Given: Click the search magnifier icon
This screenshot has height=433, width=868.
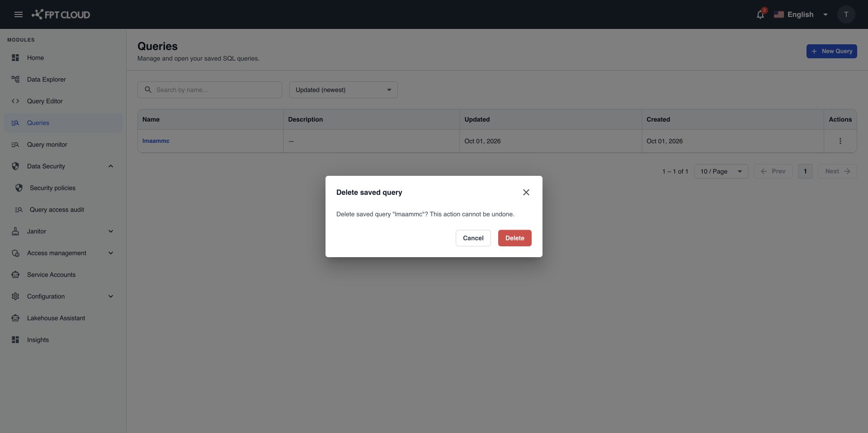Looking at the screenshot, I should coord(148,89).
